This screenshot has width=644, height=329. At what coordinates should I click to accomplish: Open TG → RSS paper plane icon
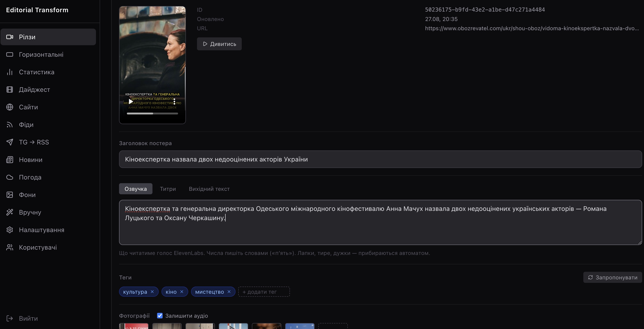pos(10,142)
